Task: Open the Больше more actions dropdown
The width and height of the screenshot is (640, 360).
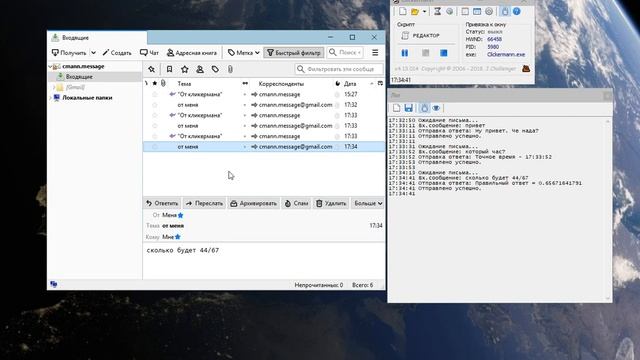Action: point(367,203)
